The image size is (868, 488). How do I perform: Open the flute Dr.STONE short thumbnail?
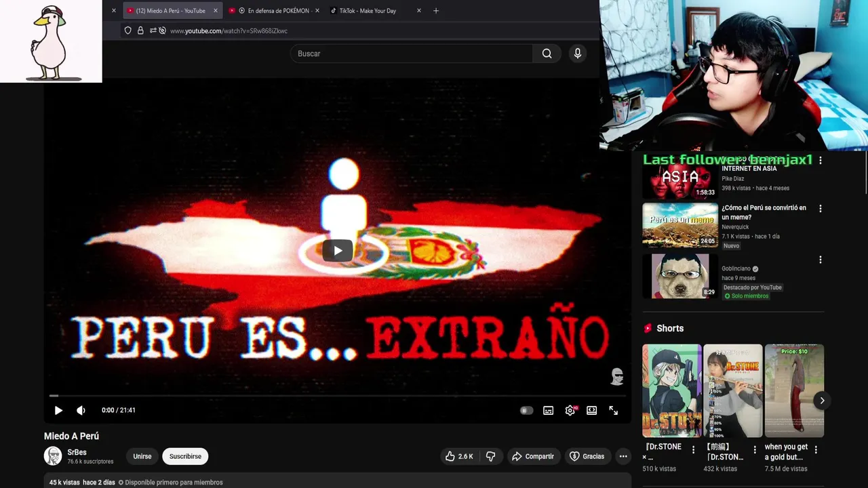[x=733, y=390]
